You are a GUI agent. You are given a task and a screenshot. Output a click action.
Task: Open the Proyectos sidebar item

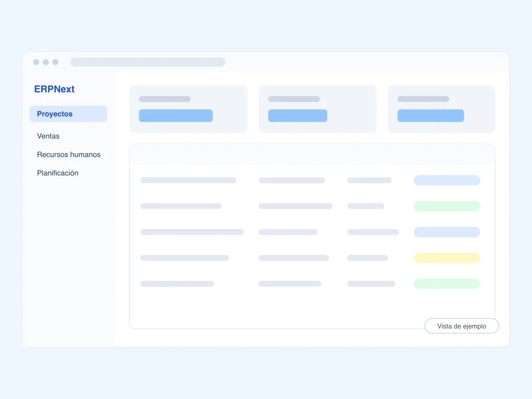pos(68,114)
